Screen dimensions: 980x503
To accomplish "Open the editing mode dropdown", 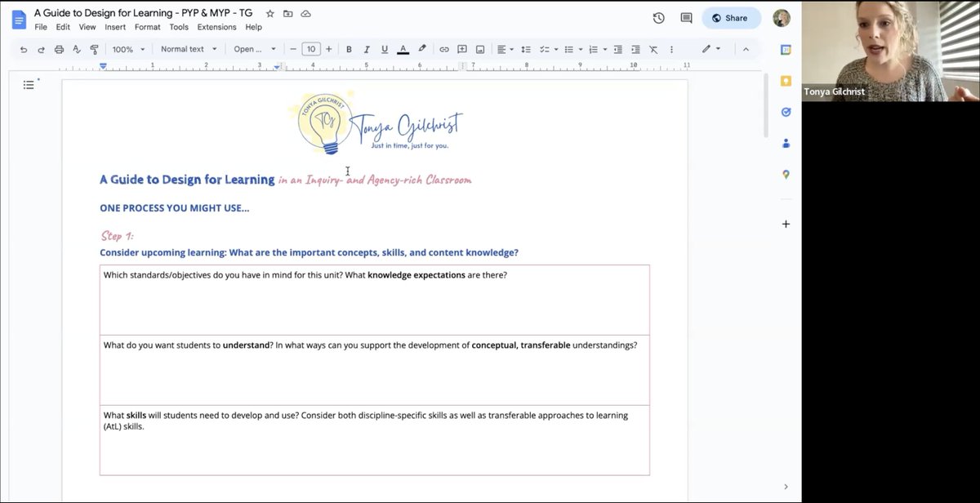I will coord(711,49).
